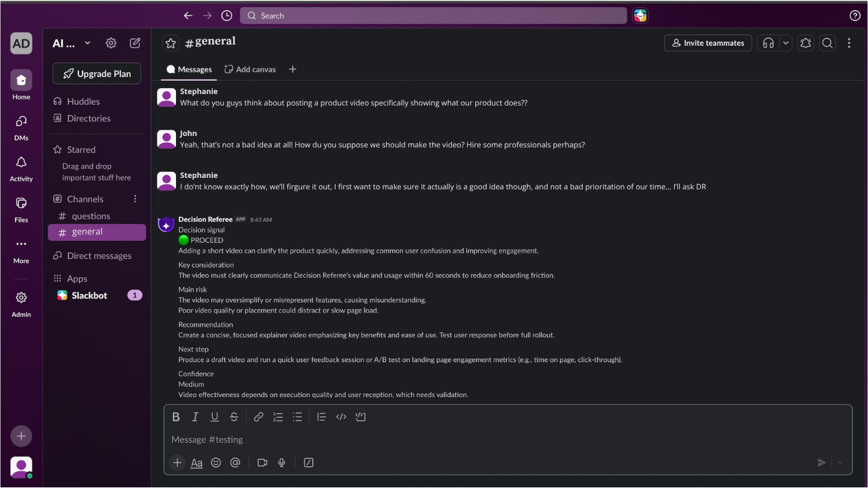Switch to the Messages tab

189,69
